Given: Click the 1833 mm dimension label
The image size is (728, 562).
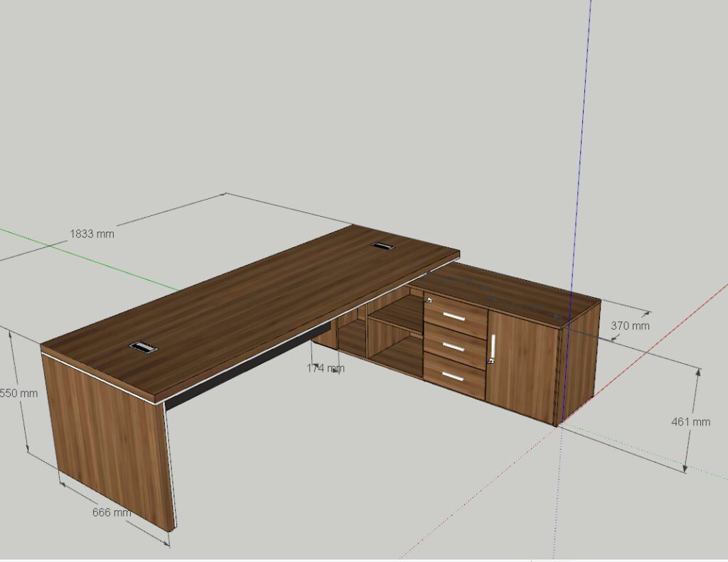Looking at the screenshot, I should pos(91,233).
